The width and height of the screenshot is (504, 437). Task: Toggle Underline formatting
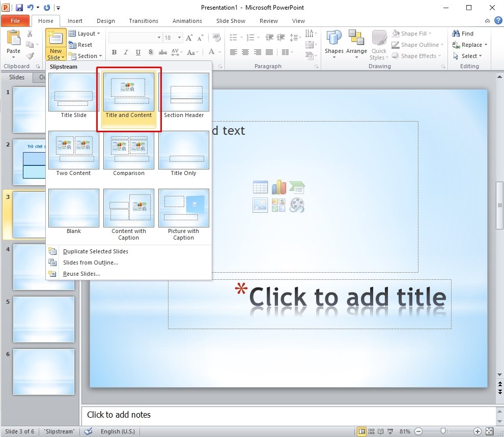pos(138,52)
